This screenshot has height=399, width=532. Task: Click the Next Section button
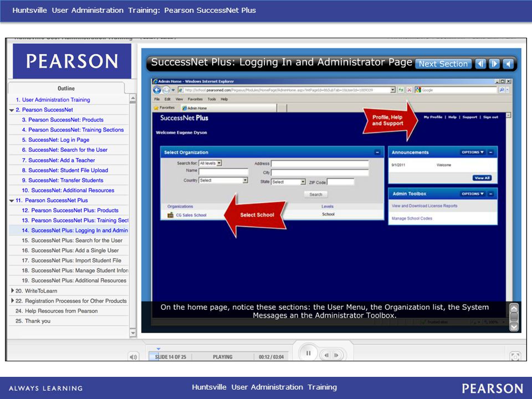click(x=443, y=64)
